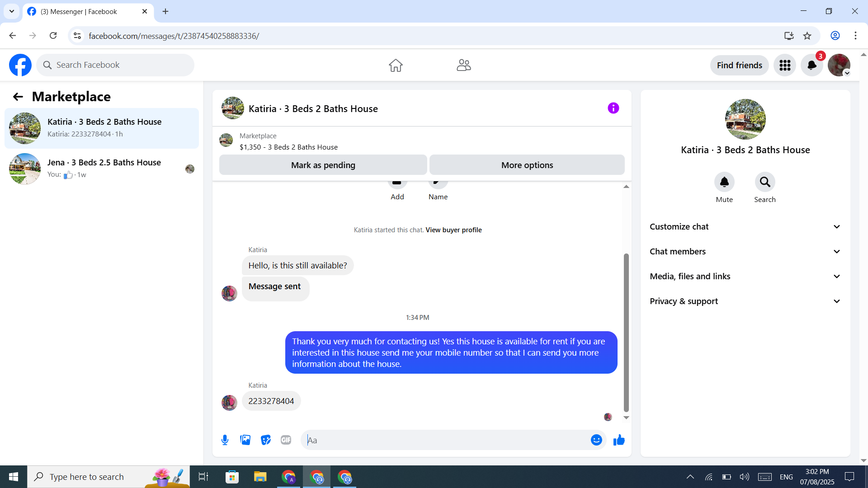
Task: Toggle the purple conversation info button
Action: pyautogui.click(x=613, y=108)
